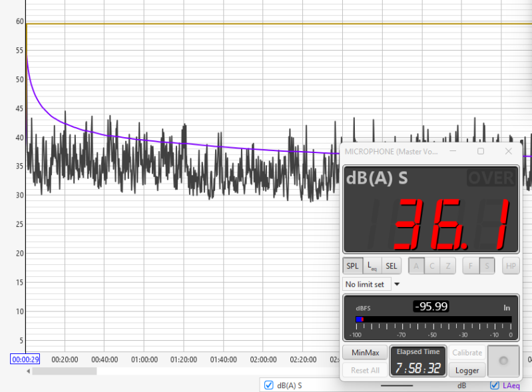
Task: Select Z weighting button
Action: (x=449, y=266)
